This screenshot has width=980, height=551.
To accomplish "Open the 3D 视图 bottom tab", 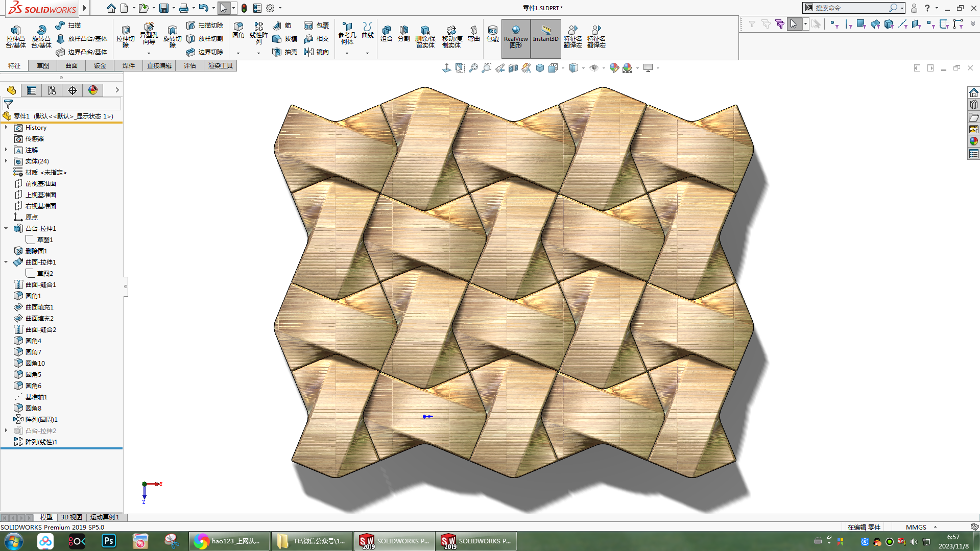I will point(71,517).
